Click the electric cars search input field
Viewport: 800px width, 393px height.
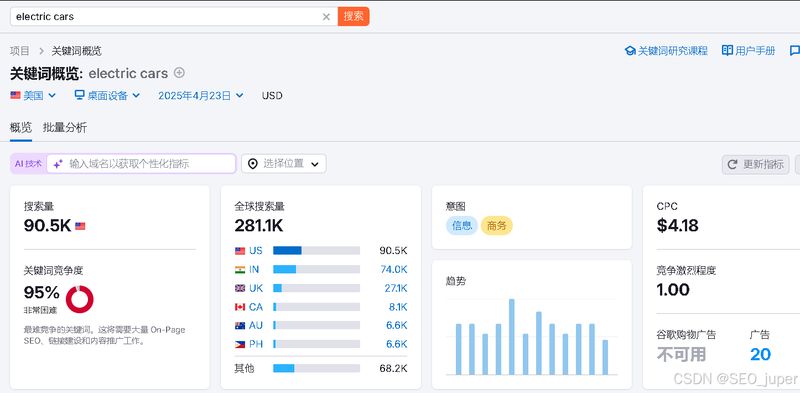pyautogui.click(x=167, y=16)
